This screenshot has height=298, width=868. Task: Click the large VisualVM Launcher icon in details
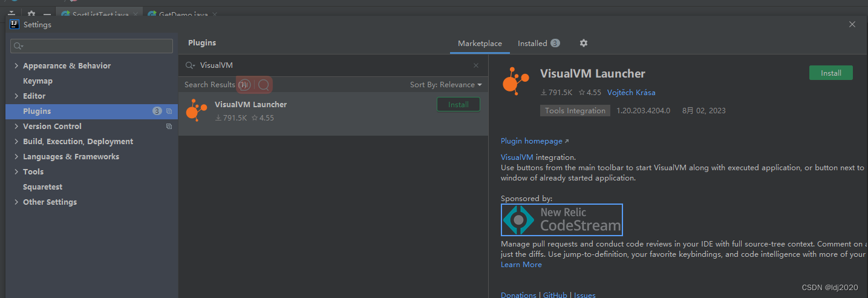(x=516, y=81)
